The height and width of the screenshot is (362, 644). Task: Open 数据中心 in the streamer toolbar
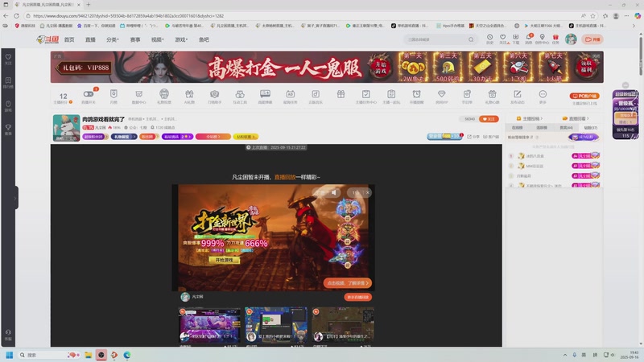pyautogui.click(x=138, y=97)
